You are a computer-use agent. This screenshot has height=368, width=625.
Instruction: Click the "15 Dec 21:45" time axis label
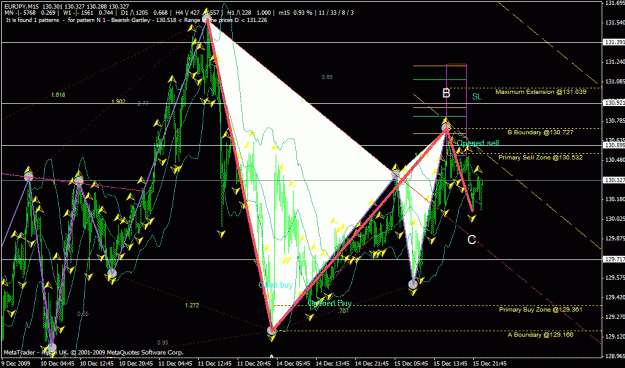pos(489,364)
